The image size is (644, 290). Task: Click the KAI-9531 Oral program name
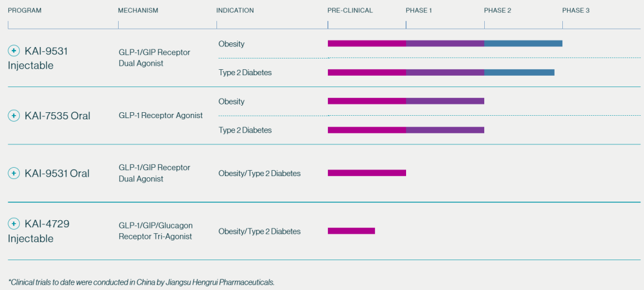57,173
